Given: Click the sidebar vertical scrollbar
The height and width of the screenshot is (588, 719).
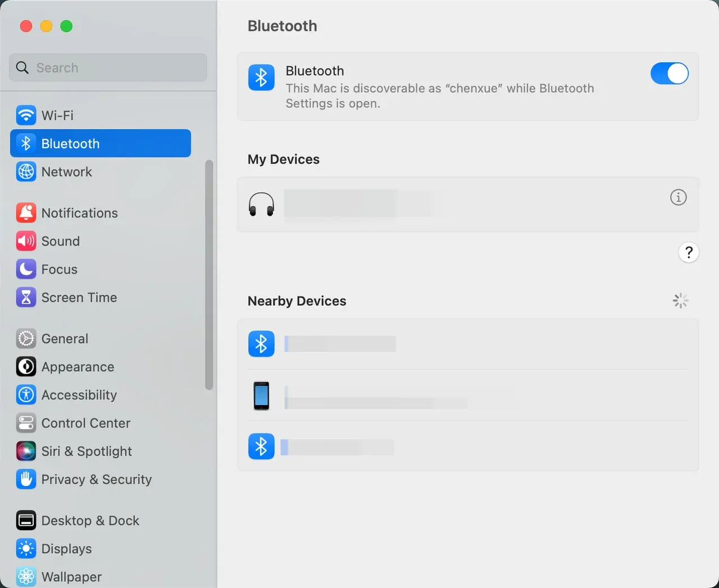Looking at the screenshot, I should point(209,275).
